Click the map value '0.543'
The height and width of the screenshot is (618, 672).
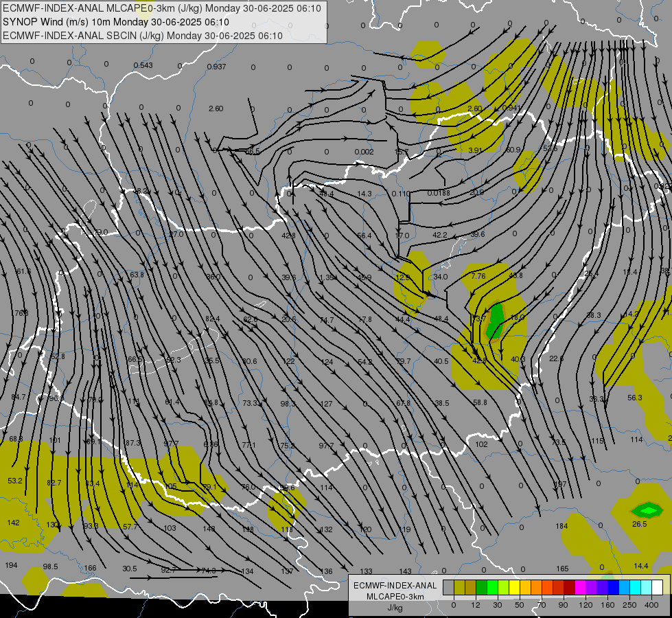[143, 66]
